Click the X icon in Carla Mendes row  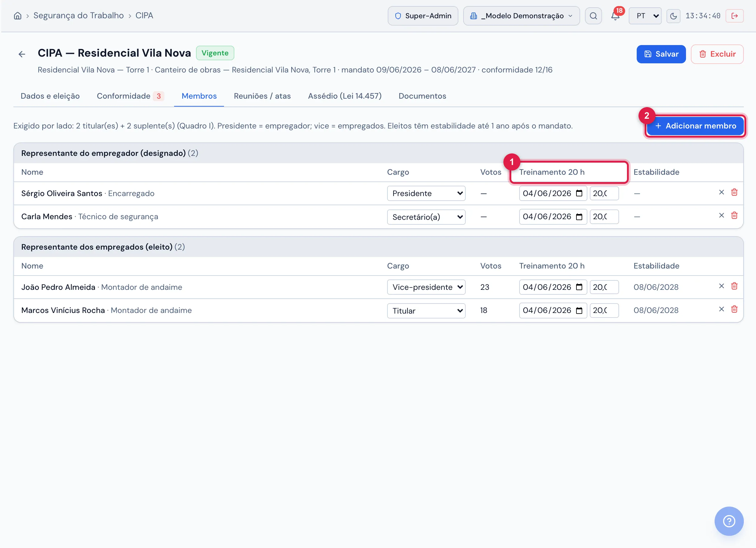point(721,216)
